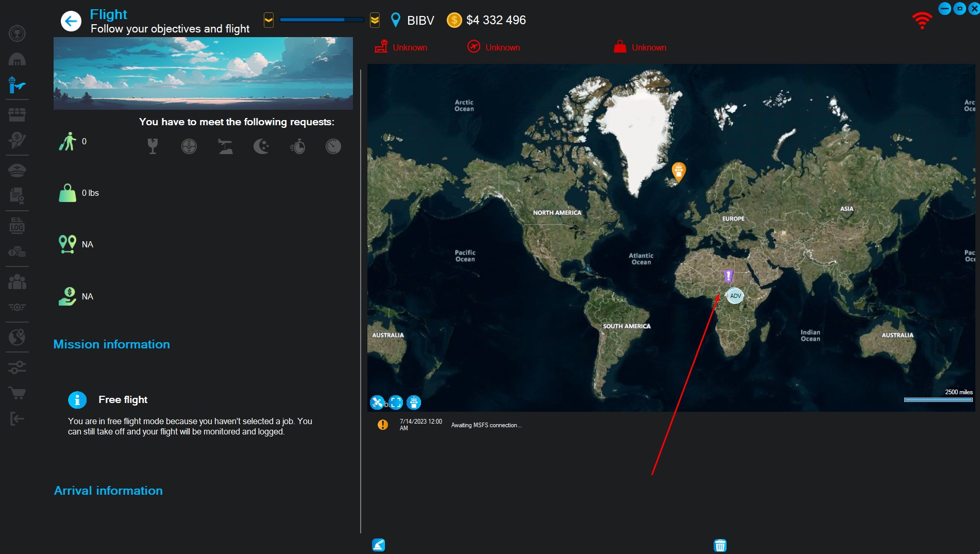Click the crew/people icon in the sidebar
Screen dimensions: 980x554
[x=17, y=281]
